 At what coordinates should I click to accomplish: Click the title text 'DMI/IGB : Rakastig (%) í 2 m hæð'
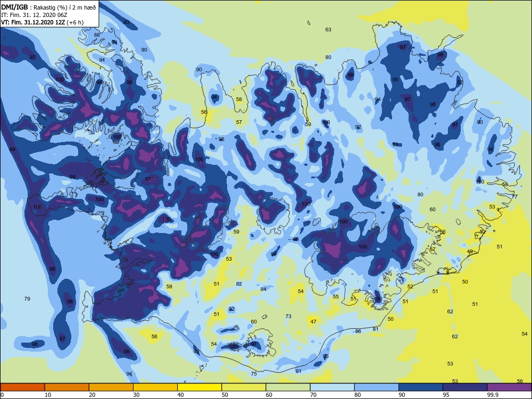coord(48,7)
